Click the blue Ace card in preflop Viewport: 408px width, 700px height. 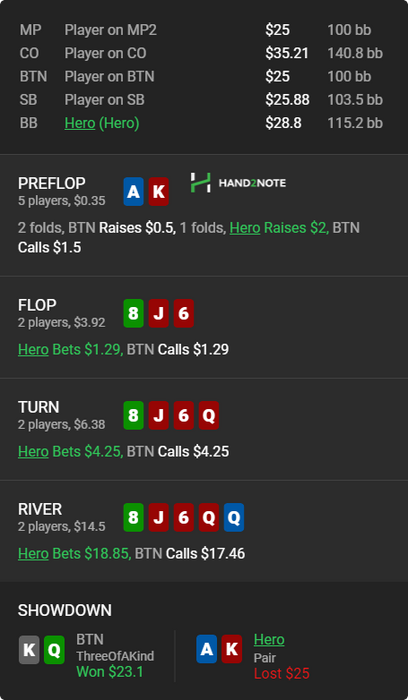coord(133,192)
